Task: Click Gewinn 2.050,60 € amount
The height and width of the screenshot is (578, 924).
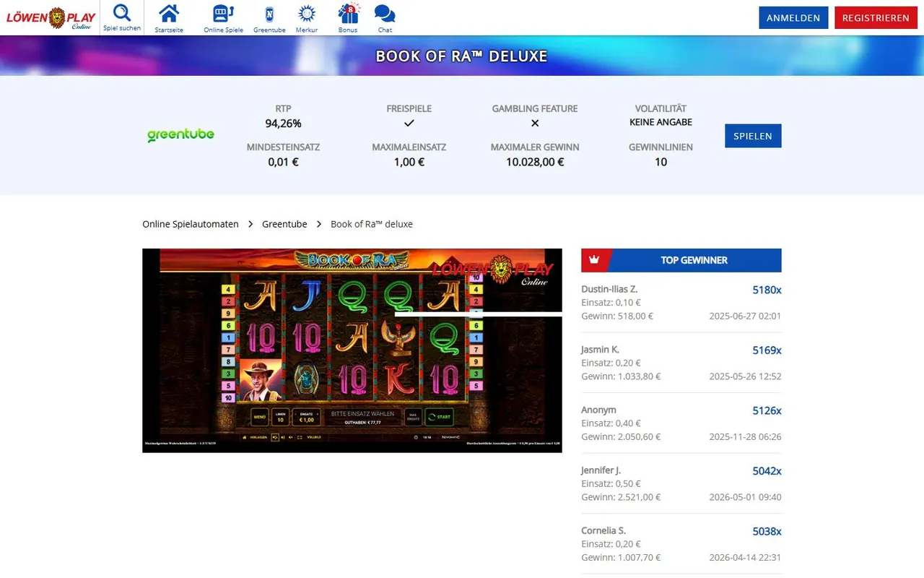Action: pyautogui.click(x=621, y=436)
